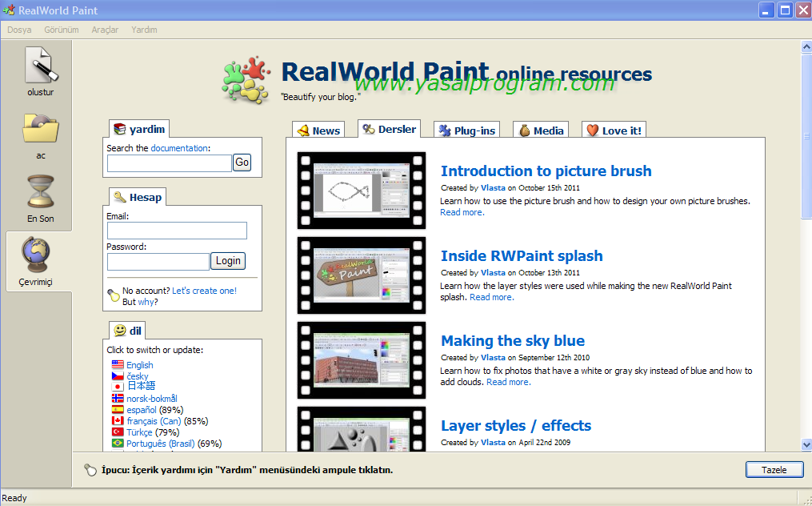Click the olustur new document icon
This screenshot has width=812, height=506.
(38, 66)
